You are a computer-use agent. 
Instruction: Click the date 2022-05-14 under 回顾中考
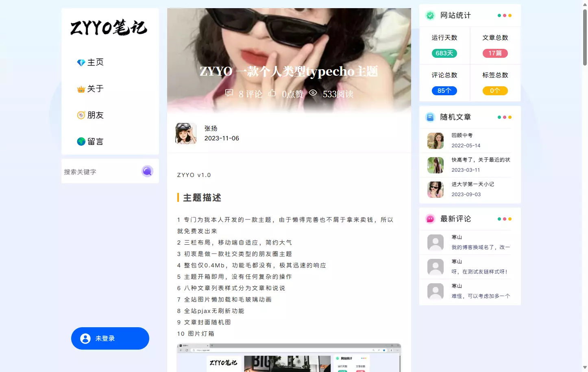tap(466, 146)
